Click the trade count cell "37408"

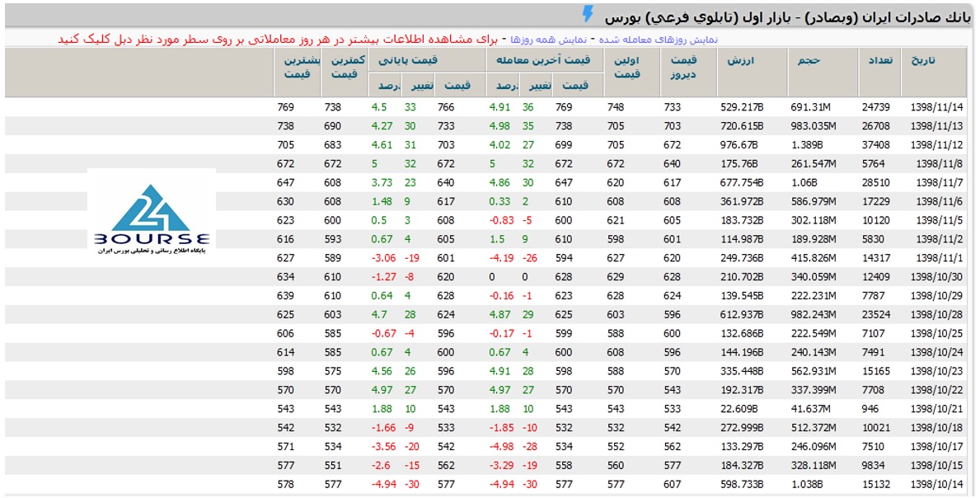(875, 145)
